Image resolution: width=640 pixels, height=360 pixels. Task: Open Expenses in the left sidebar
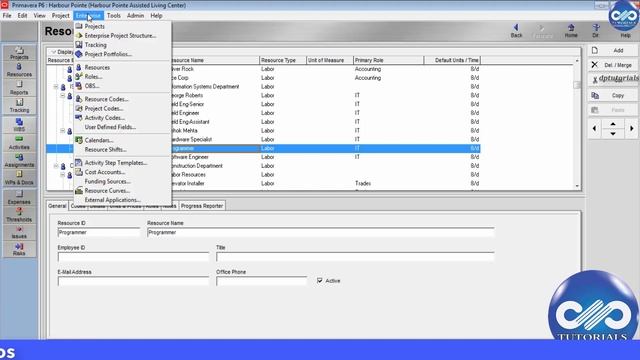(x=19, y=198)
